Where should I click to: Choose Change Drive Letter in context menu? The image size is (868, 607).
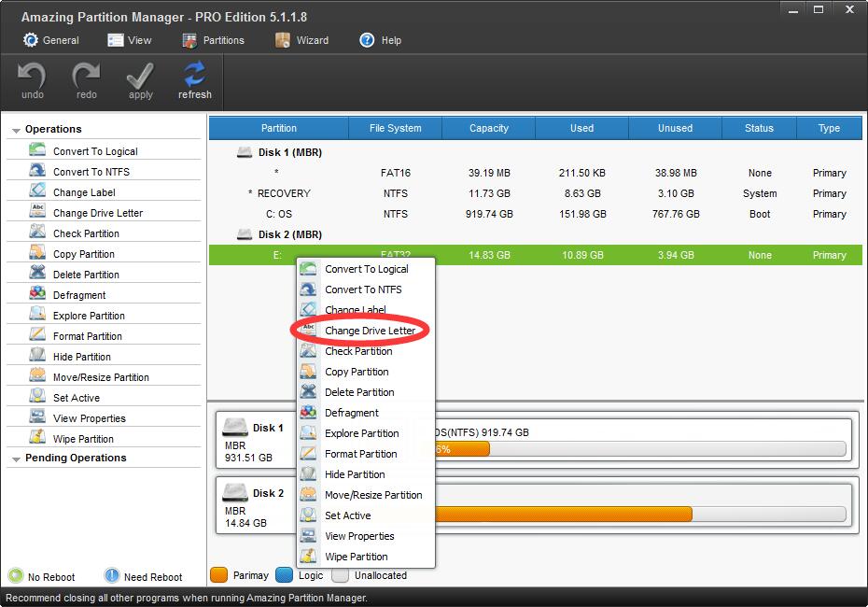pyautogui.click(x=366, y=331)
